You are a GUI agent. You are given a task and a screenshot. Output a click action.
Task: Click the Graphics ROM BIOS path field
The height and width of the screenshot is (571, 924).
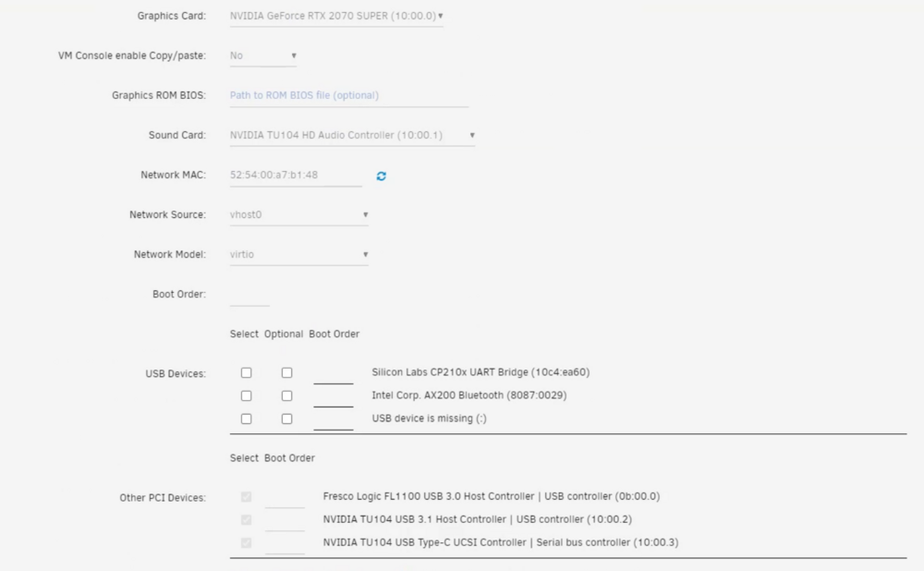[x=349, y=95]
